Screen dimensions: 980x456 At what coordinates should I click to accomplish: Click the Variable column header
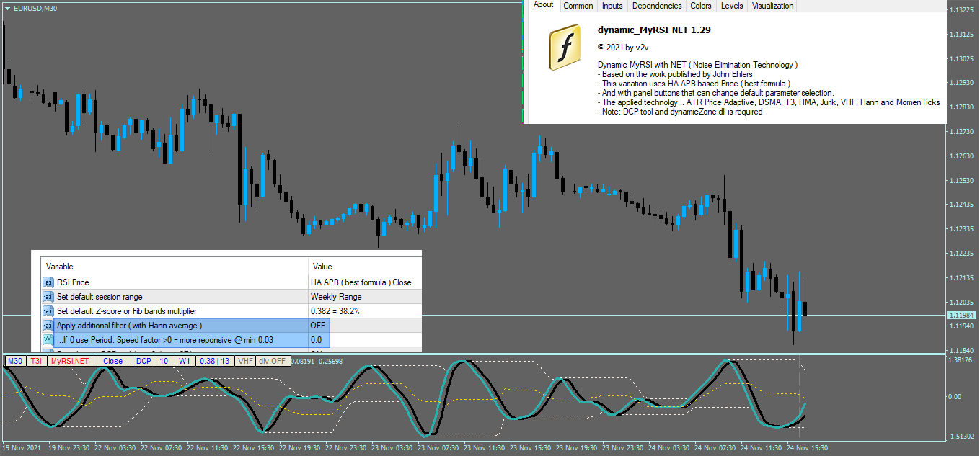[x=175, y=266]
